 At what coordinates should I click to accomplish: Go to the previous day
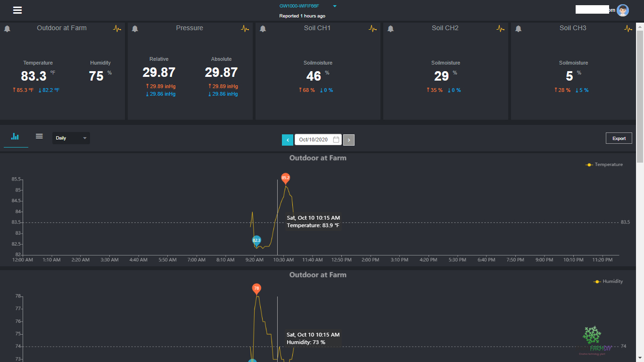coord(288,140)
